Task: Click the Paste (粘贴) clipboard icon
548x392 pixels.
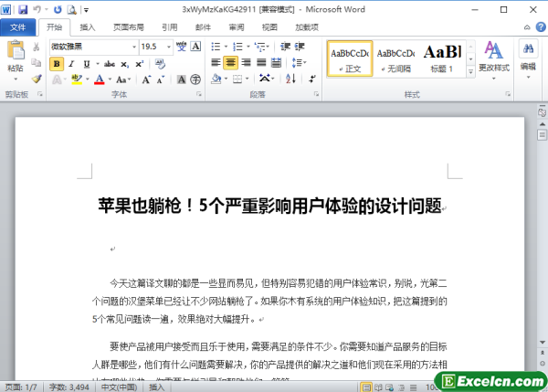Action: 15,53
